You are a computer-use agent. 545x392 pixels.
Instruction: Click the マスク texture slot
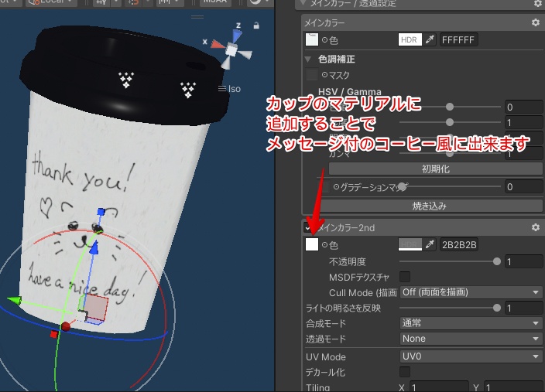[x=312, y=75]
